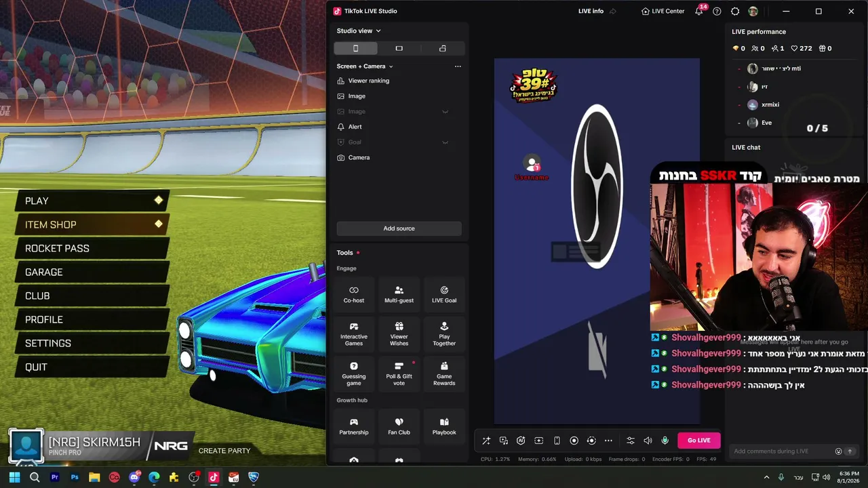
Task: Open the LIVE Goal tool
Action: [x=444, y=293]
